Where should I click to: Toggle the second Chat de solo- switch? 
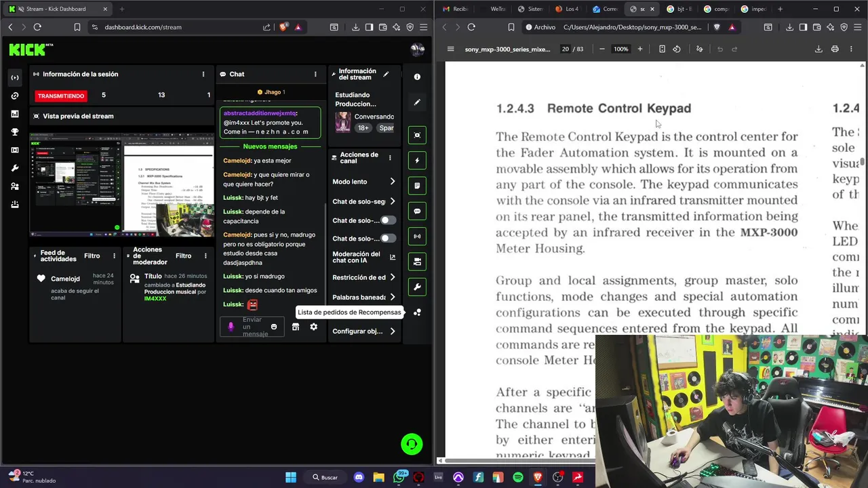[x=387, y=239]
